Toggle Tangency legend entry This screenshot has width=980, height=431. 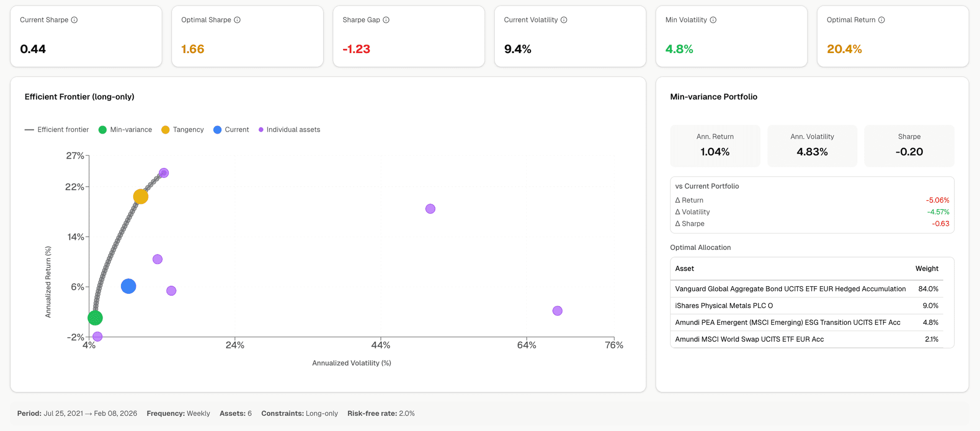pyautogui.click(x=183, y=130)
